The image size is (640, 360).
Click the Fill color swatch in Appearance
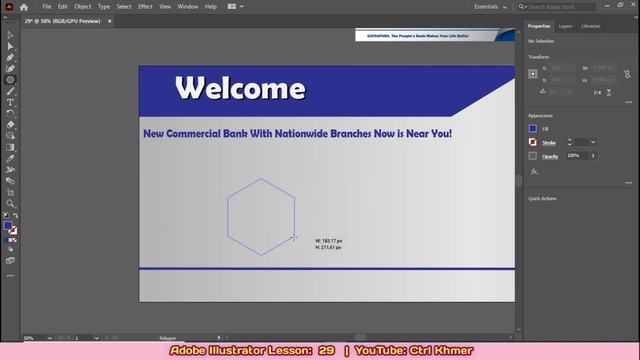[x=533, y=129]
